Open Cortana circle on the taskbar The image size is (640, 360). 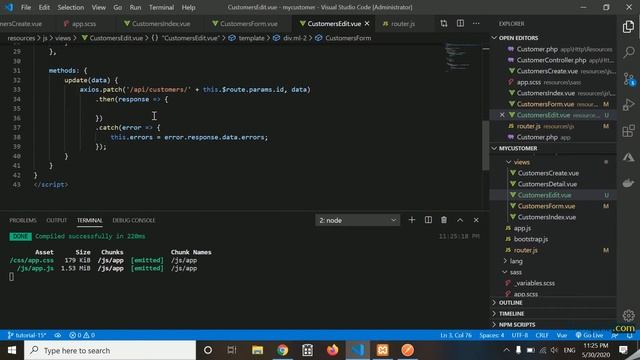pyautogui.click(x=208, y=350)
